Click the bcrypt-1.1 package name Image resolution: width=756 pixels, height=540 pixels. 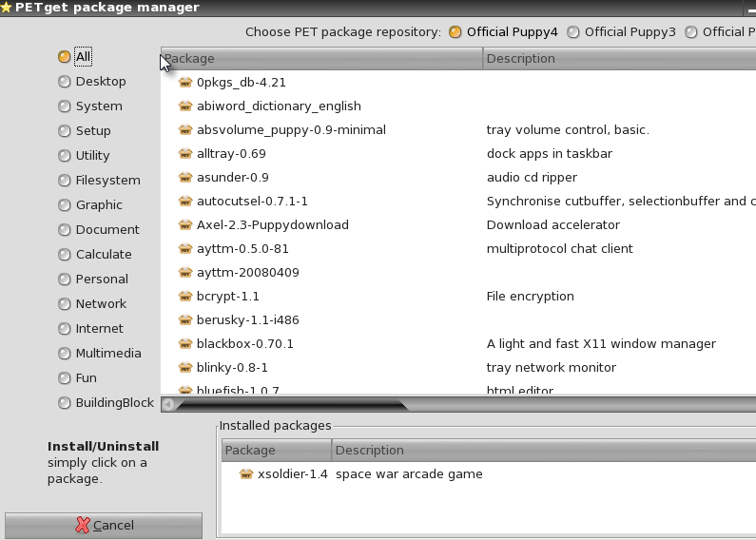click(227, 297)
